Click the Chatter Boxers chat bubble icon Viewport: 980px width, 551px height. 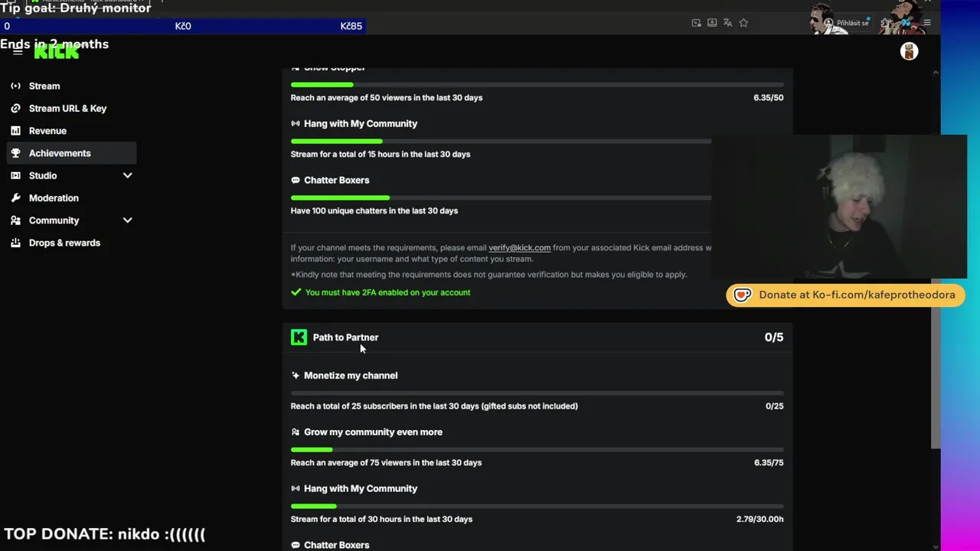(x=296, y=181)
